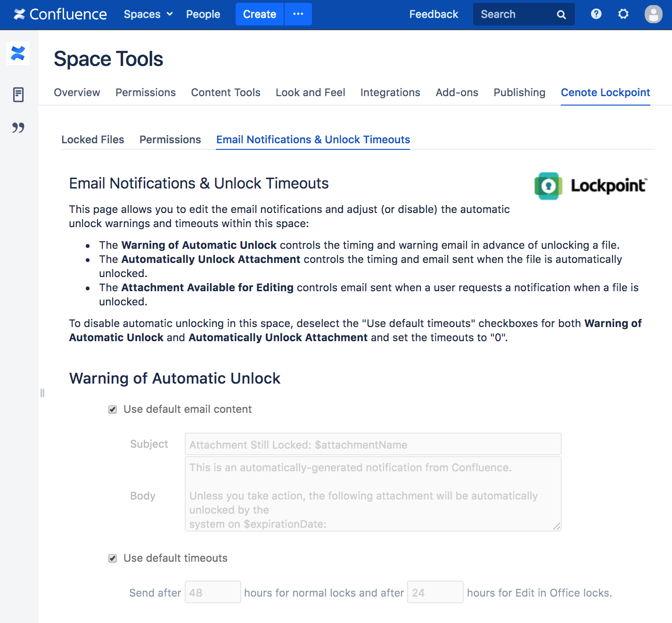Open Blog via quotation mark icon
This screenshot has width=672, height=623.
click(x=18, y=128)
